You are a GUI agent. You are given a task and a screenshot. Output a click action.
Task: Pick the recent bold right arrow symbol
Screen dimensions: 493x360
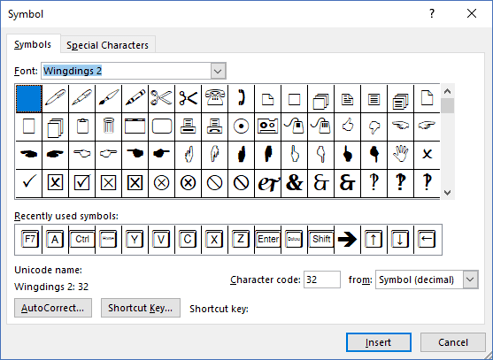click(x=348, y=239)
